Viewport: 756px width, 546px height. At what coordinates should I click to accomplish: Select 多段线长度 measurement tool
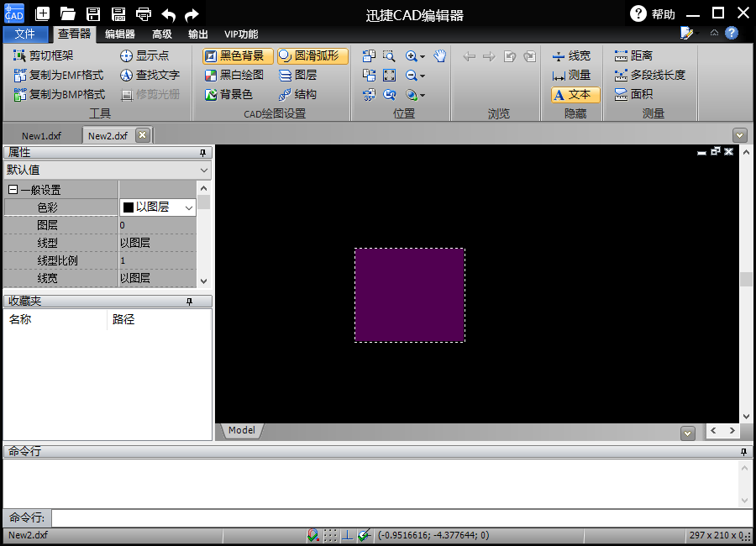[649, 75]
